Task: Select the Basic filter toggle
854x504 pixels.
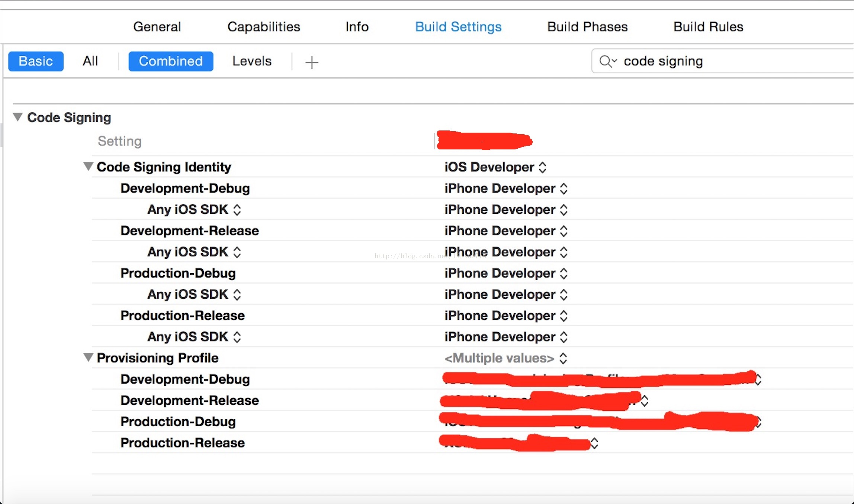Action: pyautogui.click(x=36, y=61)
